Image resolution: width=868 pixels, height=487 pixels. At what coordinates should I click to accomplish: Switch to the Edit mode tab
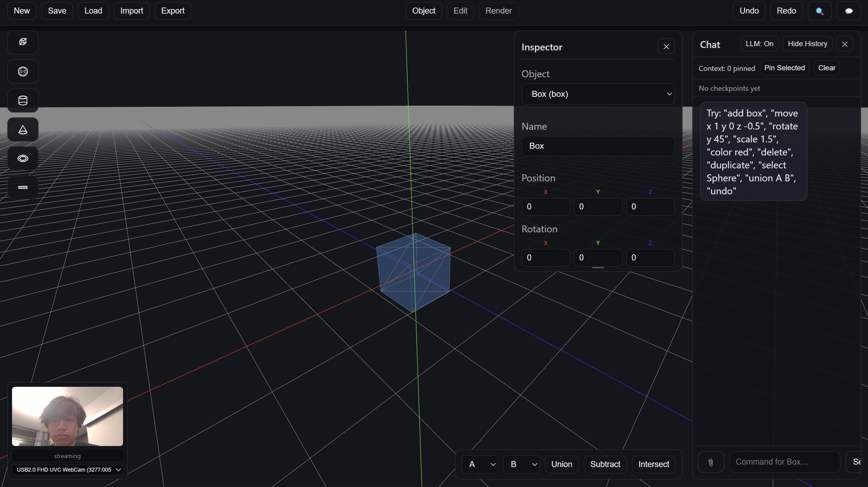460,11
